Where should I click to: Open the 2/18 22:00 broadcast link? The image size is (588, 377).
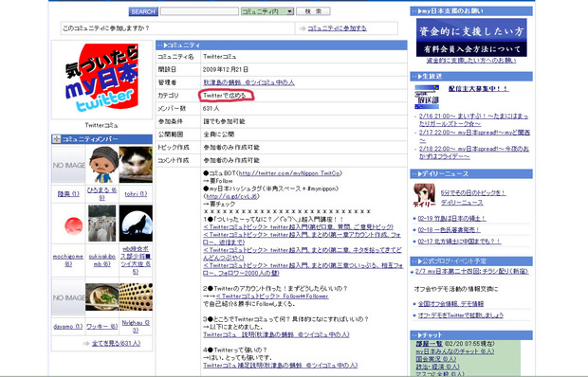coord(473,153)
